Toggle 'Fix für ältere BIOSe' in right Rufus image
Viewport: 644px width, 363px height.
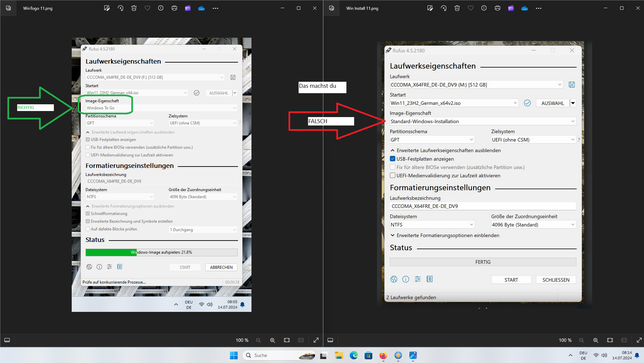click(x=393, y=167)
